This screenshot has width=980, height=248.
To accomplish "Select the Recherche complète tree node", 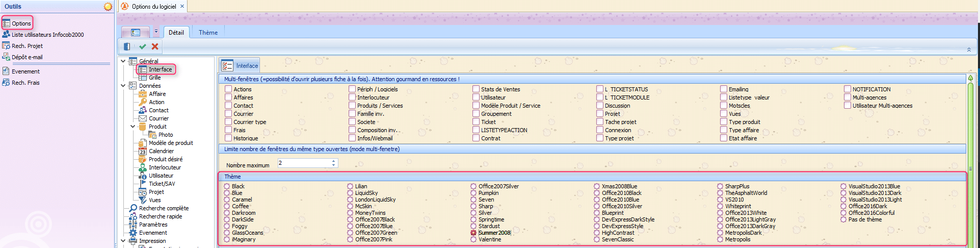I will 164,208.
